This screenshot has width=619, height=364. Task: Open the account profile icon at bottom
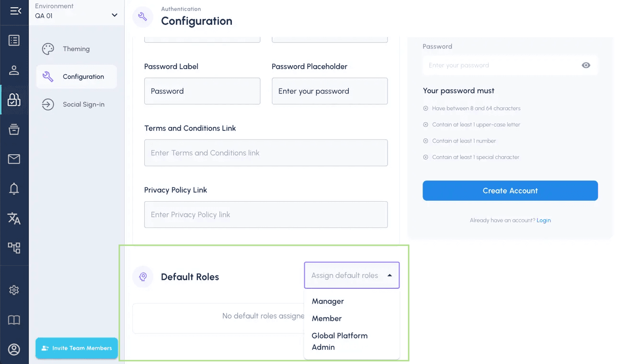14,350
